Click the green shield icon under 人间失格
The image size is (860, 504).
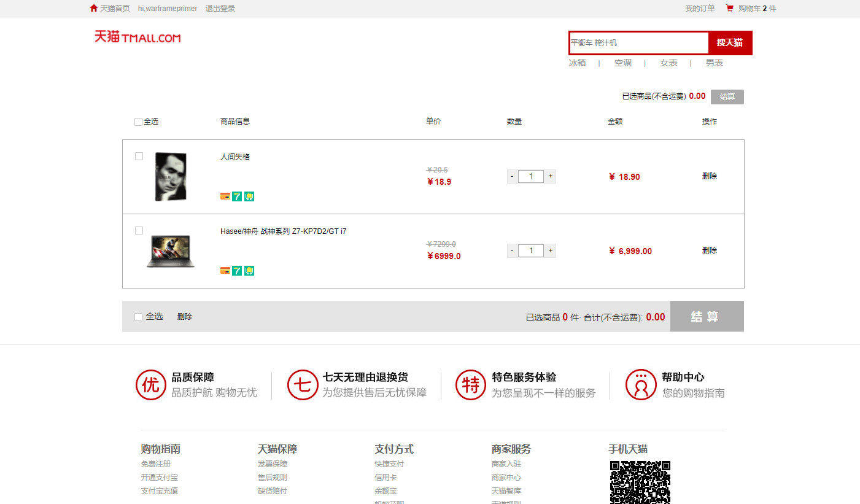tap(249, 196)
